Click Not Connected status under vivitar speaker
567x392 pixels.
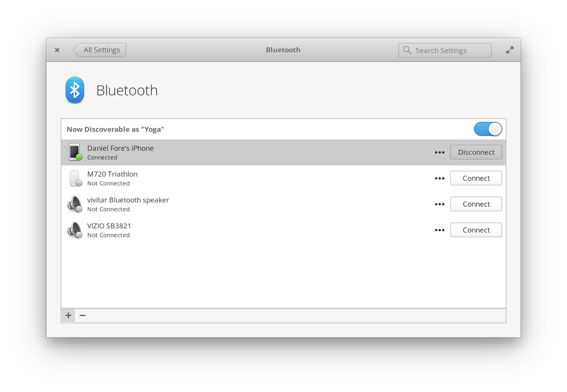click(x=109, y=210)
